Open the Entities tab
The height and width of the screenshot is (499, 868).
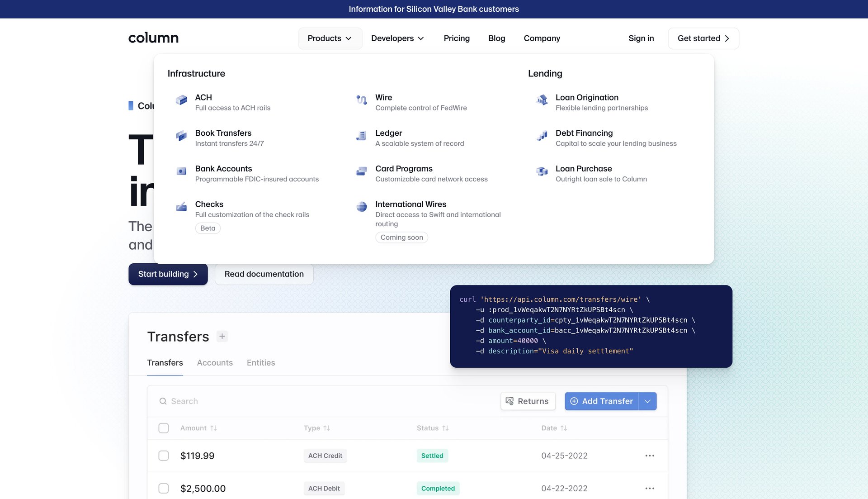[261, 362]
